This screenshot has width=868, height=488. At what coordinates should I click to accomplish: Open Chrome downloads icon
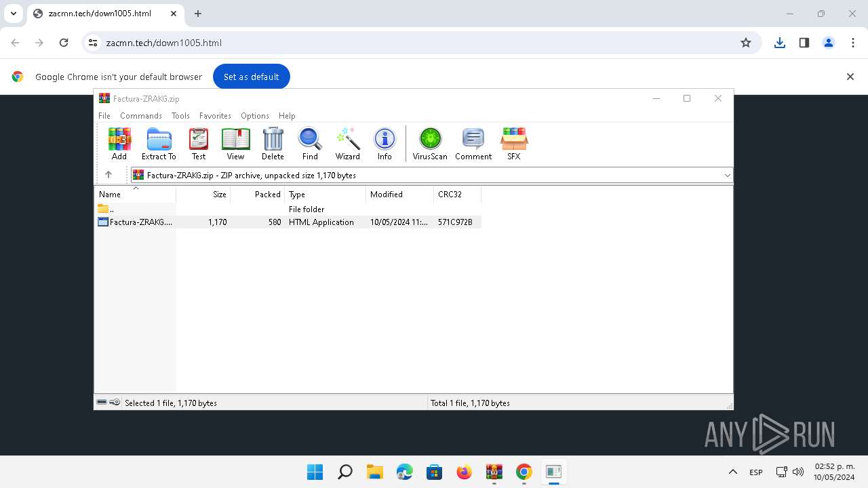pos(780,43)
